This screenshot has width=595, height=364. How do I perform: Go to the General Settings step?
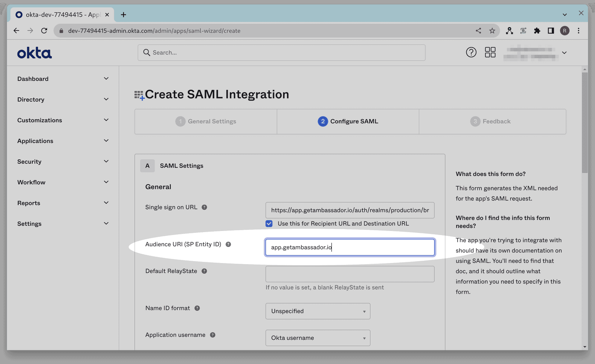pyautogui.click(x=206, y=121)
